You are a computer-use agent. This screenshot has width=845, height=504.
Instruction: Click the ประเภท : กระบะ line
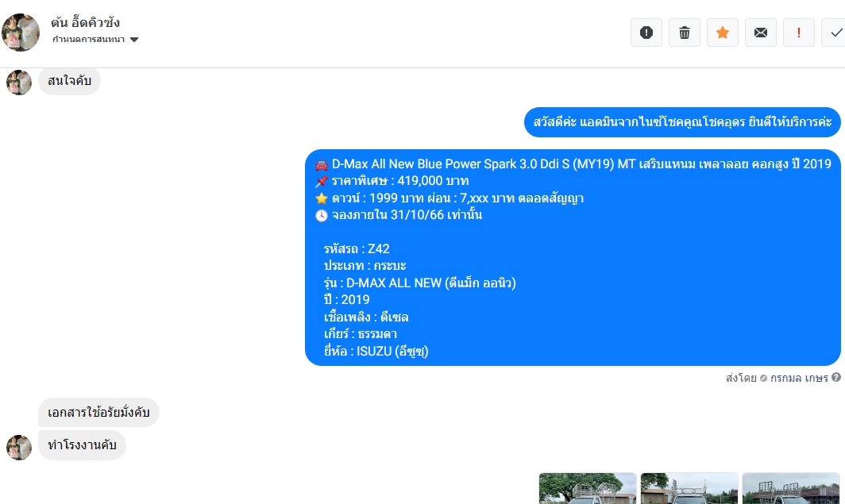click(x=365, y=265)
